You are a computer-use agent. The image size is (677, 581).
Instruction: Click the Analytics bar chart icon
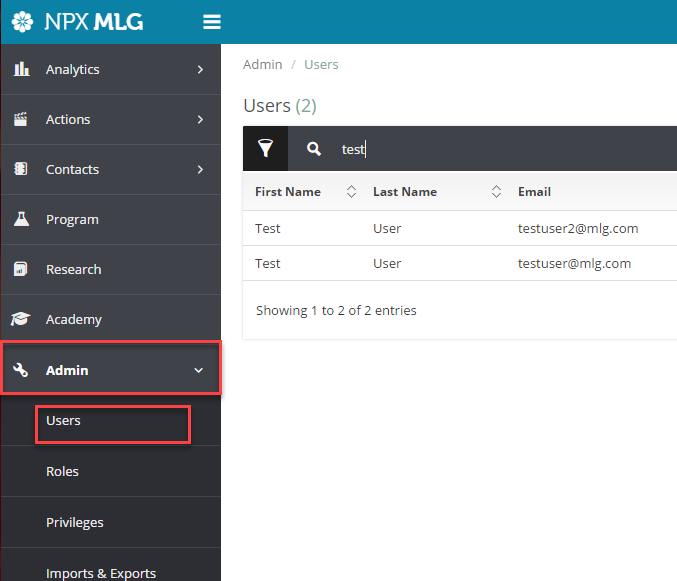click(x=21, y=69)
